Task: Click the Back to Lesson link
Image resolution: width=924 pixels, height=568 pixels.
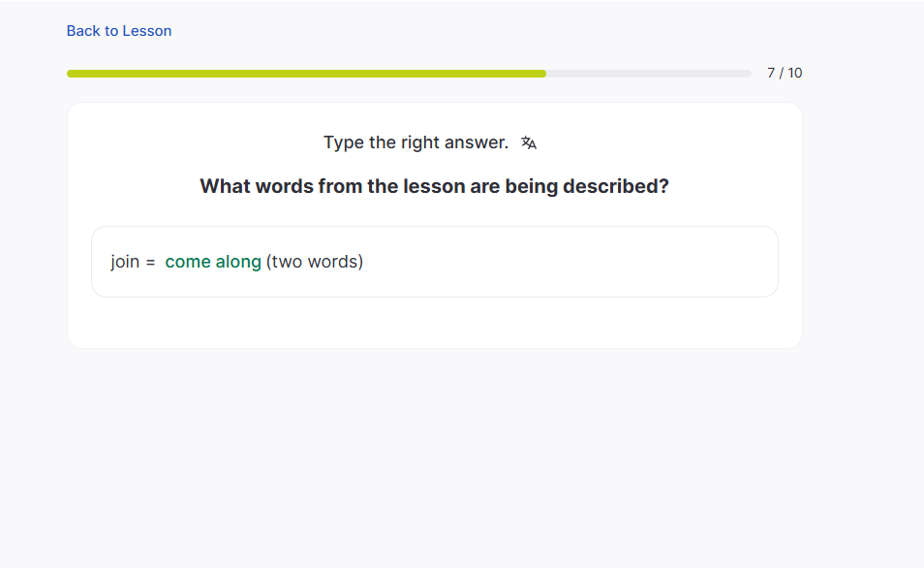Action: 118,31
